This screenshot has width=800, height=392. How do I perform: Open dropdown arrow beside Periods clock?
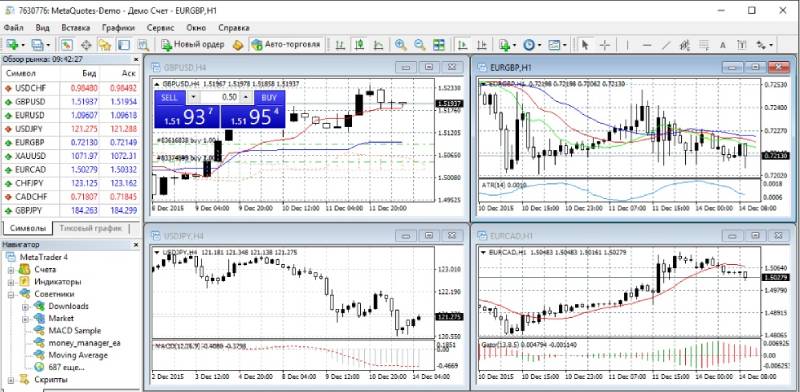[x=540, y=45]
